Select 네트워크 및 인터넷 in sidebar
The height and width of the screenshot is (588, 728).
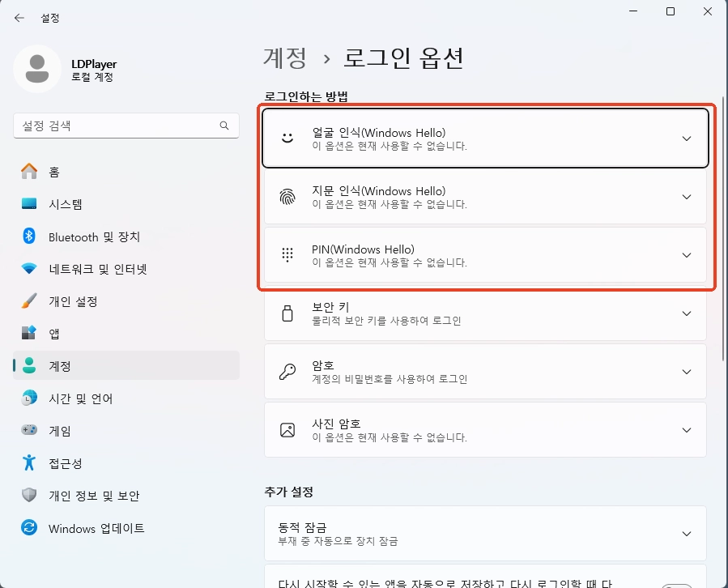click(x=126, y=268)
